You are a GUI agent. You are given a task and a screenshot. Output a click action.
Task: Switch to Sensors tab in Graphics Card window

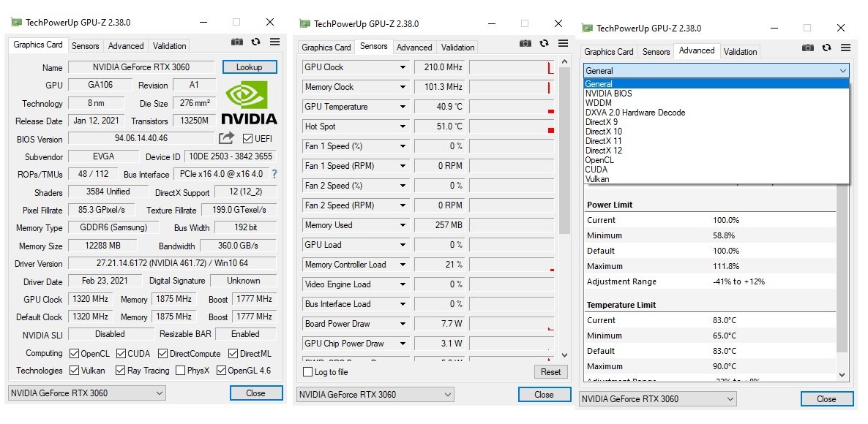[85, 46]
